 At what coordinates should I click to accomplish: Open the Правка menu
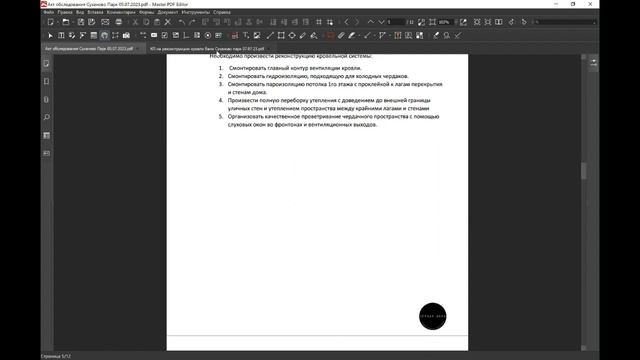tap(65, 12)
